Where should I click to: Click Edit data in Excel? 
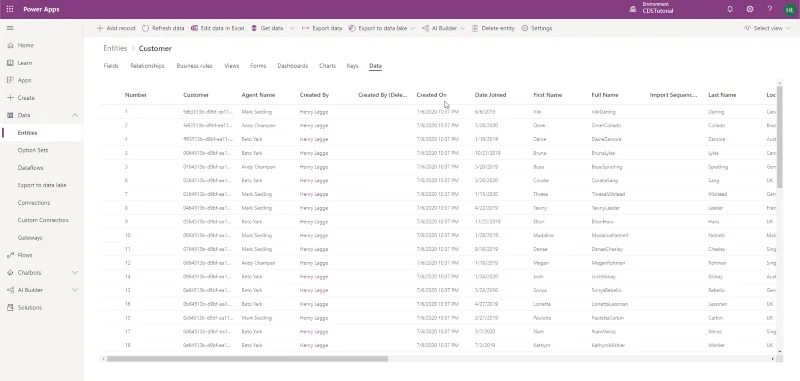point(217,29)
